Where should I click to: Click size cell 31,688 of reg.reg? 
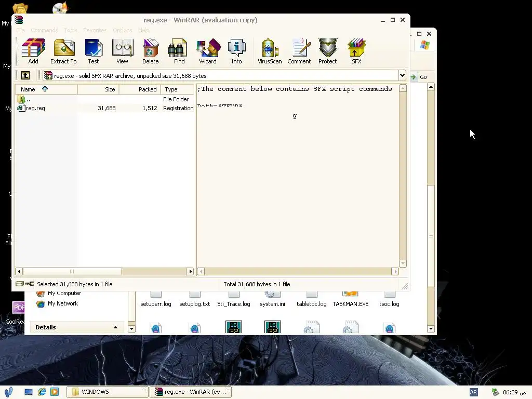coord(107,108)
